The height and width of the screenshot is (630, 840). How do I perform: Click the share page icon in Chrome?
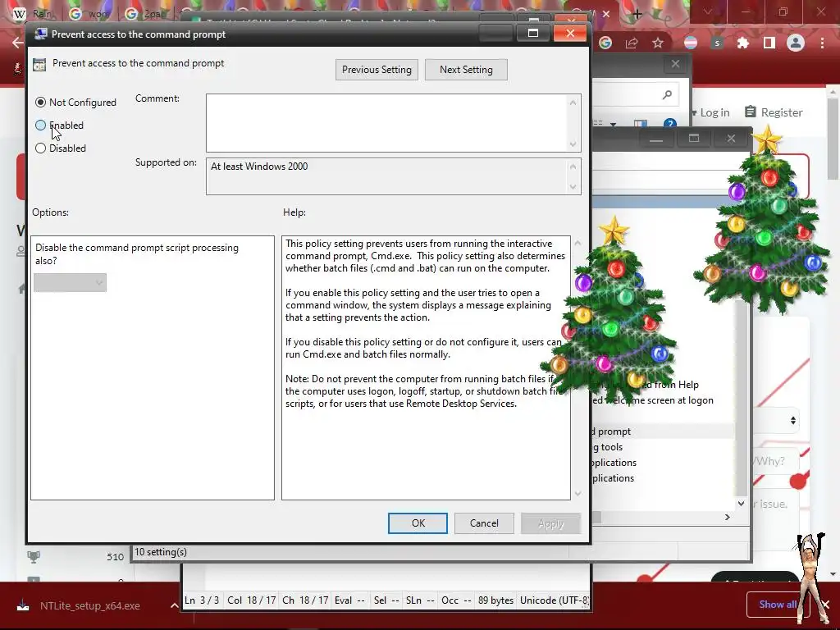(x=632, y=43)
